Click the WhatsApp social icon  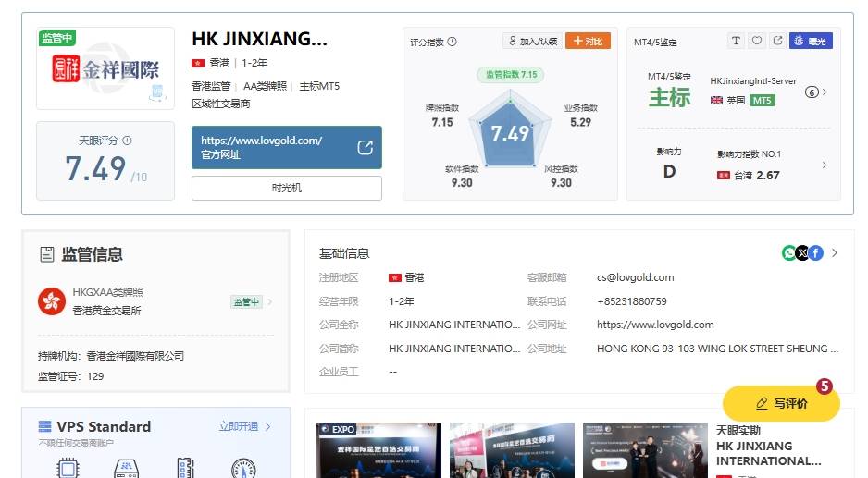(788, 253)
